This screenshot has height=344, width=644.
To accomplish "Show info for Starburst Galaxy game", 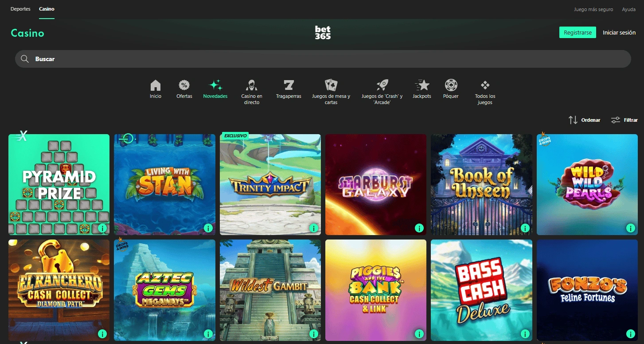I will pyautogui.click(x=419, y=228).
